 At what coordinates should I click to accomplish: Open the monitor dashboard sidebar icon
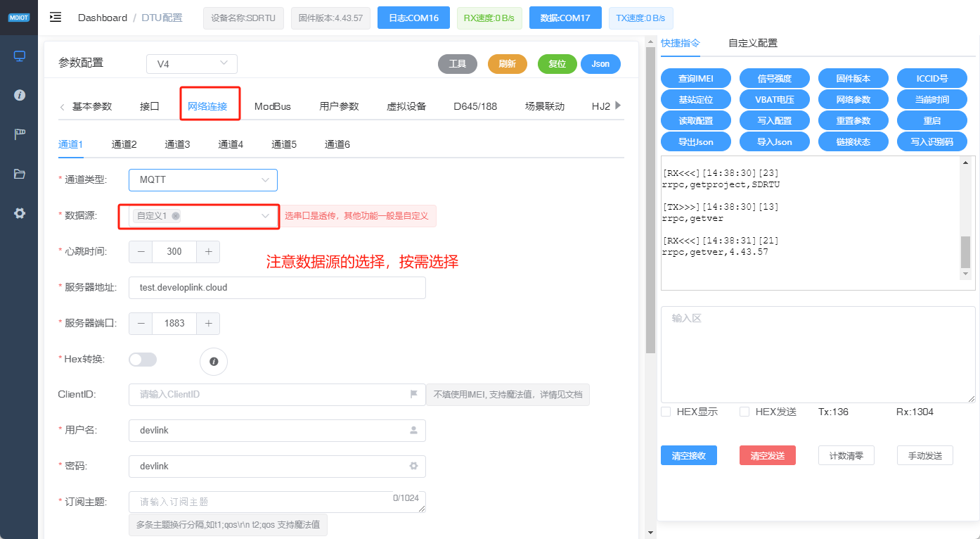(x=20, y=56)
